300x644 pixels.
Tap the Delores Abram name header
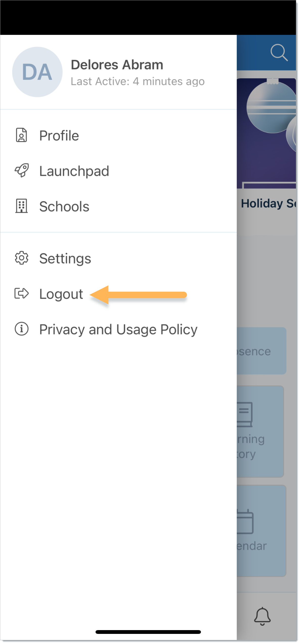pos(117,65)
